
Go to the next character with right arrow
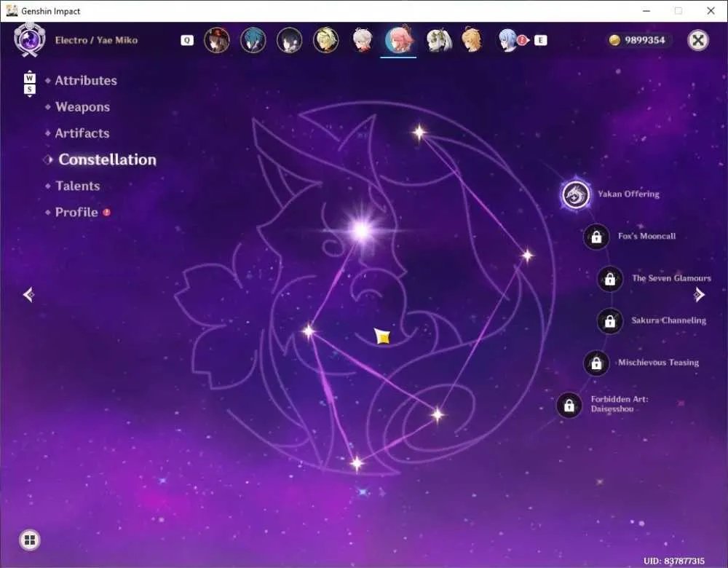point(699,294)
